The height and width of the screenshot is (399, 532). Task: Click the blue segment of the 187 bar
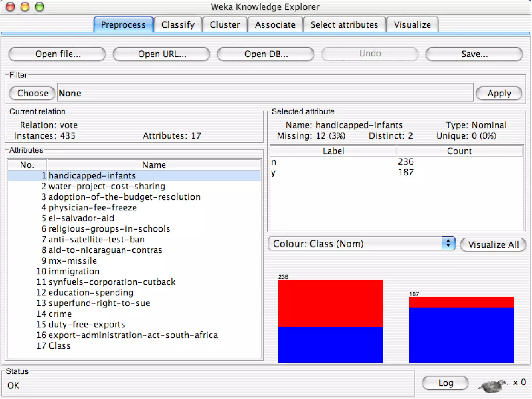461,335
